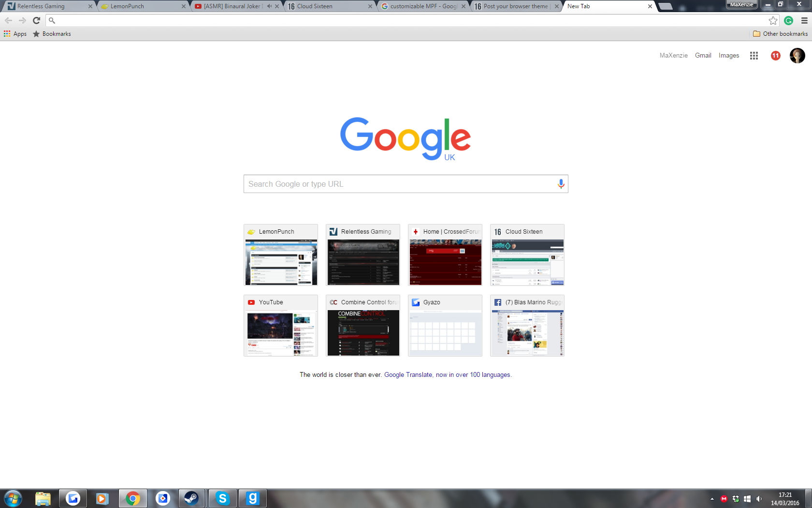Open the blue g app on taskbar
Screen dimensions: 812x508
(253, 498)
